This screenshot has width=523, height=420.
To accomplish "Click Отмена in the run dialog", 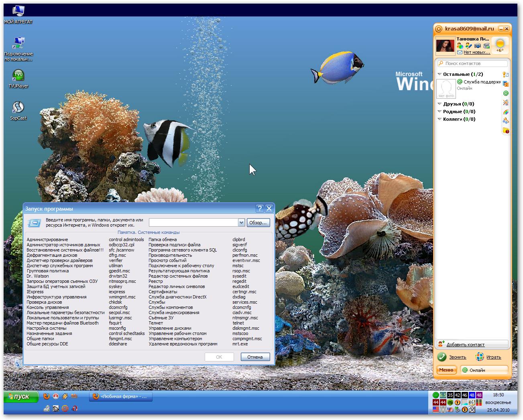I will tap(255, 357).
